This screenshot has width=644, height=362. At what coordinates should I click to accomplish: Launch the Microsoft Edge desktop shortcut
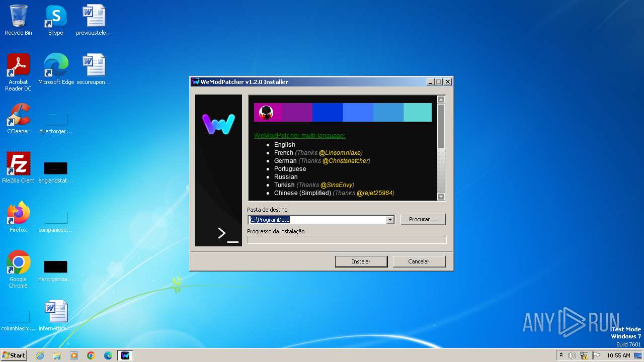click(56, 69)
